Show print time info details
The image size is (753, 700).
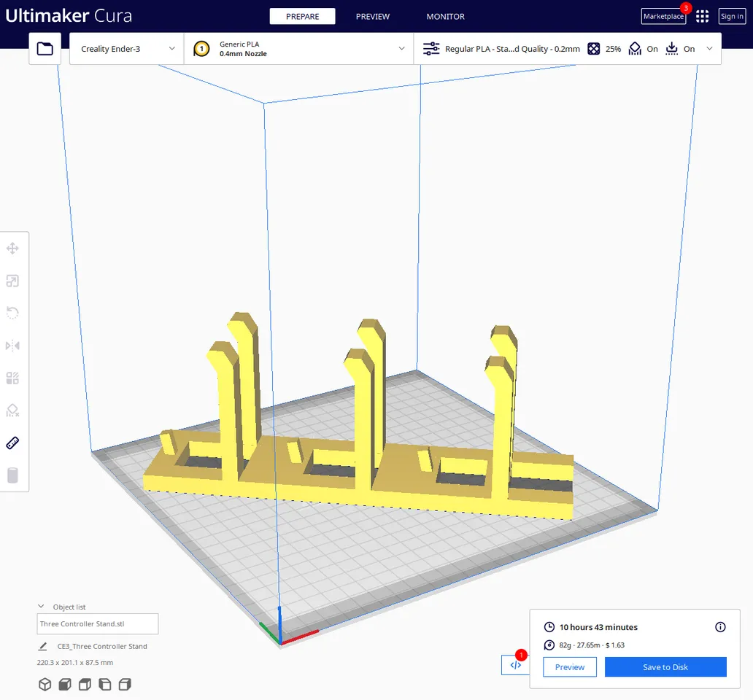[720, 627]
